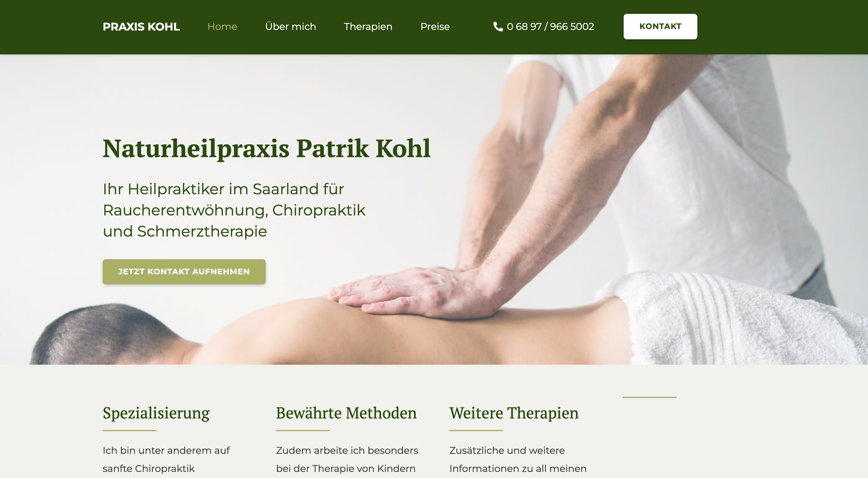Click JETZT KONTAKT AUFNEHMEN button
The height and width of the screenshot is (478, 868).
[x=184, y=271]
